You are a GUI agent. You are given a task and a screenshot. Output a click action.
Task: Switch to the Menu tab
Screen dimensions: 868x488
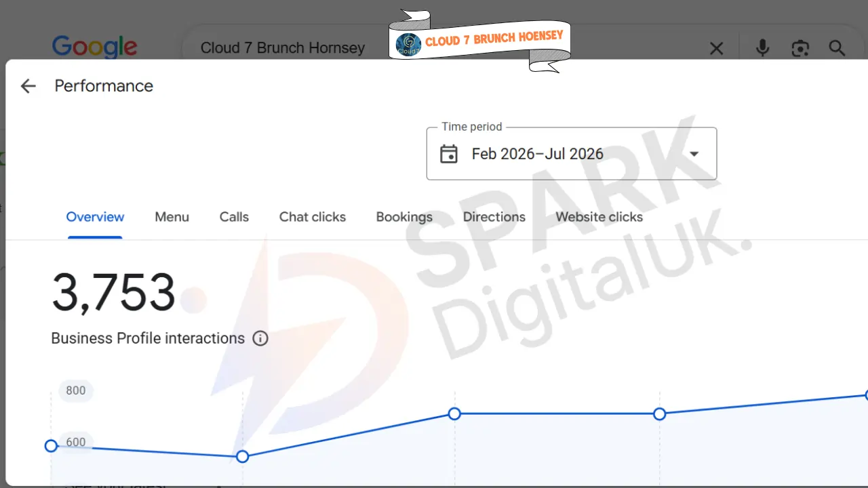point(172,217)
